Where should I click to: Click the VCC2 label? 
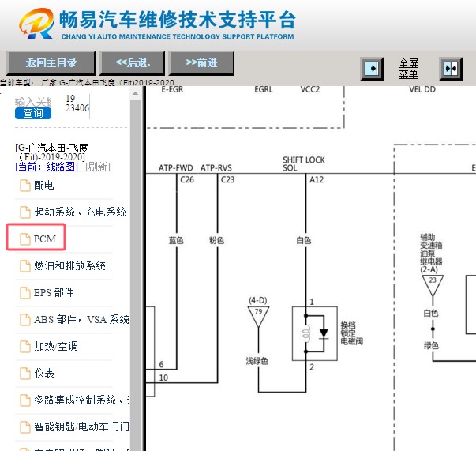(310, 89)
